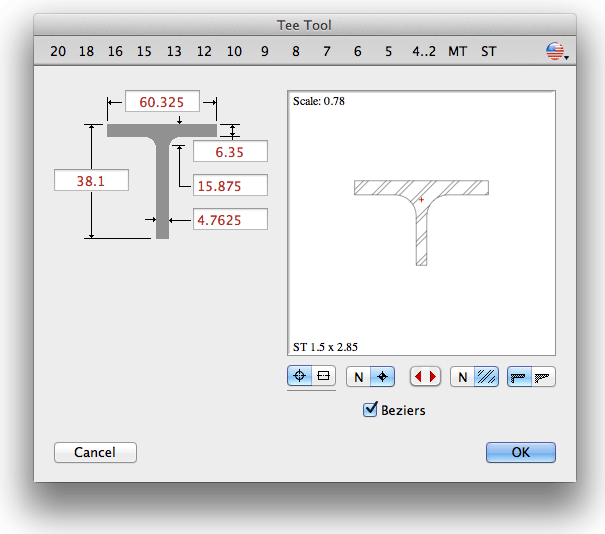Enable the center marker star icon
The image size is (605, 534).
pos(382,377)
